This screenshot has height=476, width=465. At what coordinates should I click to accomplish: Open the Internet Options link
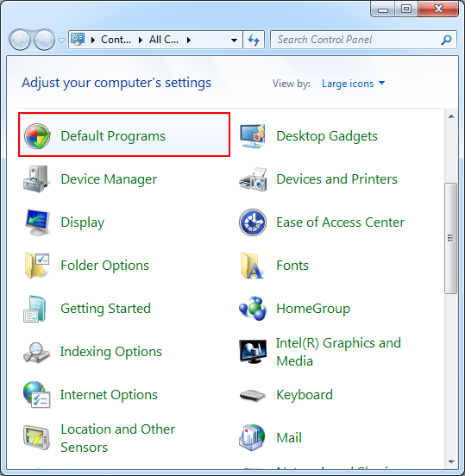[x=109, y=395]
